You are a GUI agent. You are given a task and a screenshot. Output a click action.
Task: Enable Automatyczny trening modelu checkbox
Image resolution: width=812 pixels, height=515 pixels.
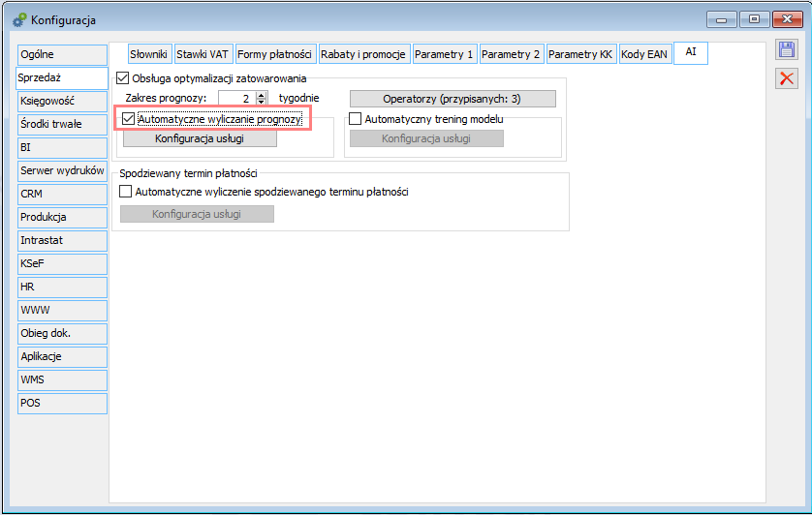point(355,119)
